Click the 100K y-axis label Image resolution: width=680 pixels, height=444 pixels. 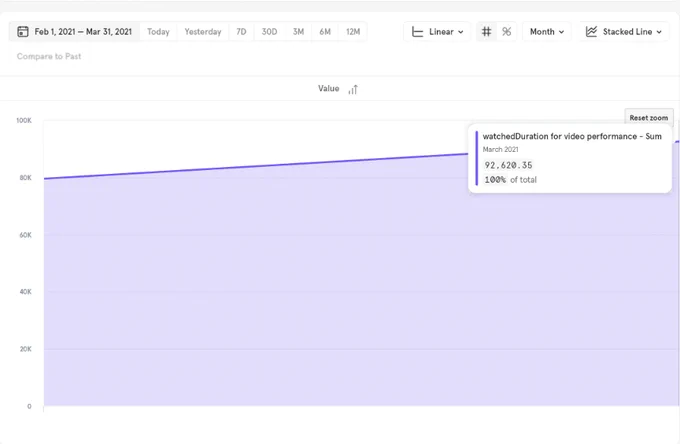click(x=24, y=121)
